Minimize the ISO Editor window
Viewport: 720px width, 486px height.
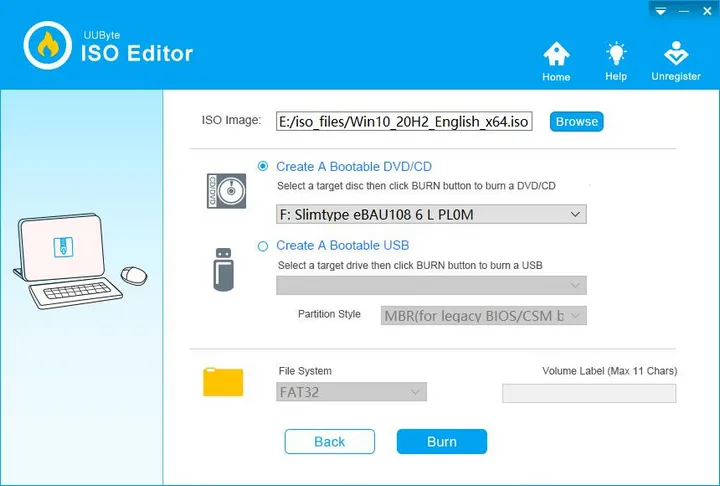[x=684, y=11]
